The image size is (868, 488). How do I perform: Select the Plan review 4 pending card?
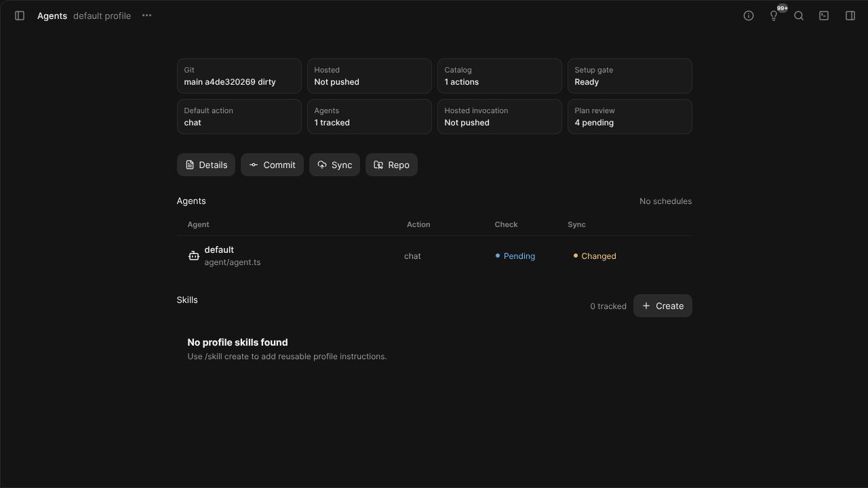(630, 117)
